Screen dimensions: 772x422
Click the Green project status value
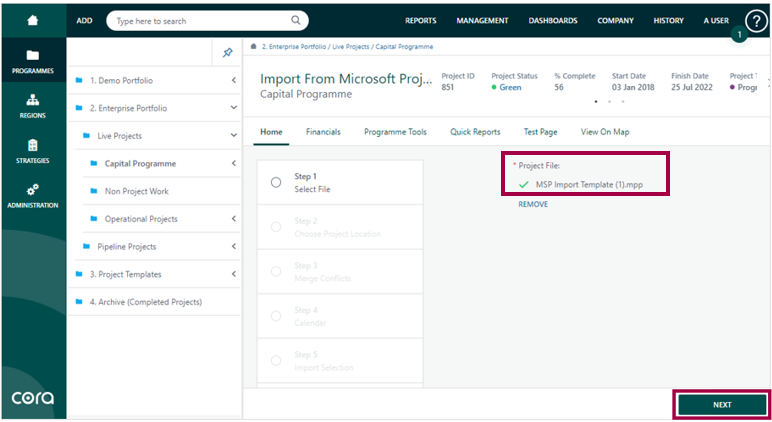pyautogui.click(x=510, y=87)
